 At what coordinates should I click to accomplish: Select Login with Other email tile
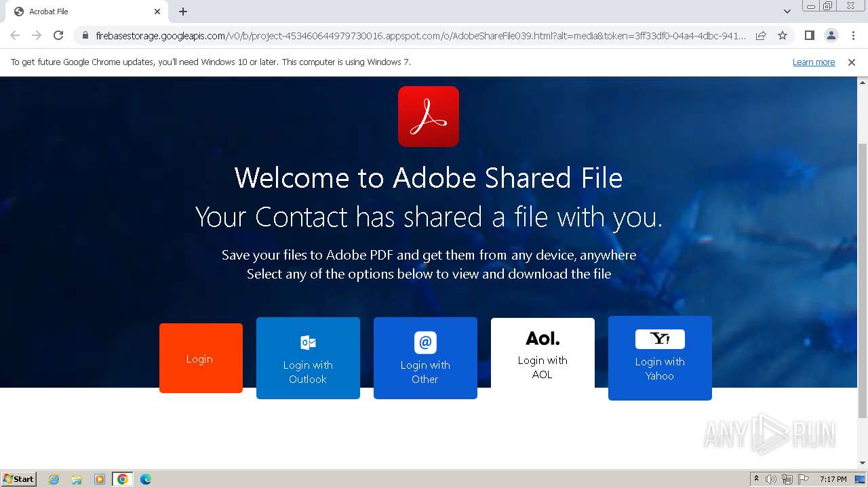tap(425, 358)
